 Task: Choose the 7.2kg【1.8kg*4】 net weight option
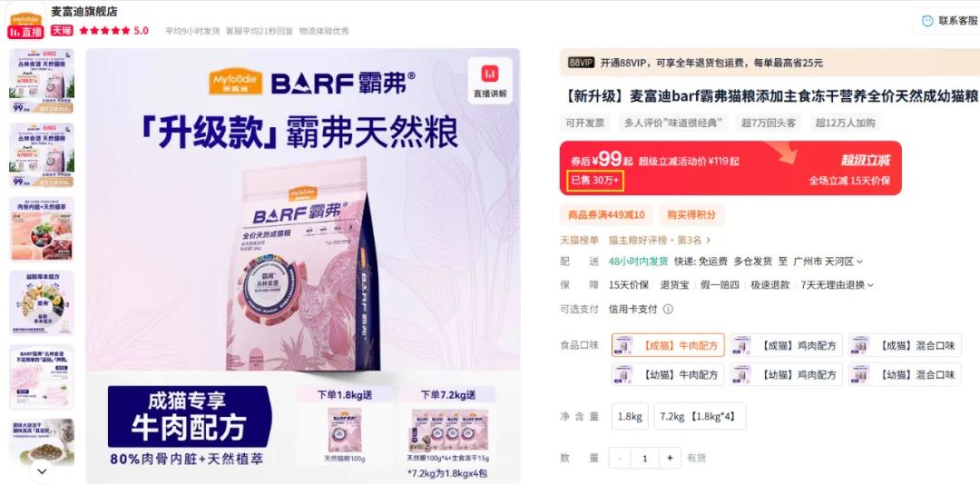coord(700,416)
